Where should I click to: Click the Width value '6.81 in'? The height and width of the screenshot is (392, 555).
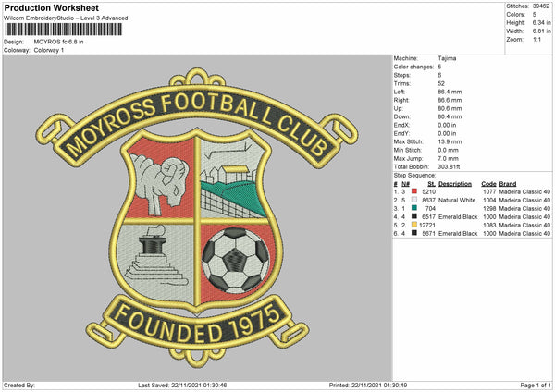(x=541, y=31)
